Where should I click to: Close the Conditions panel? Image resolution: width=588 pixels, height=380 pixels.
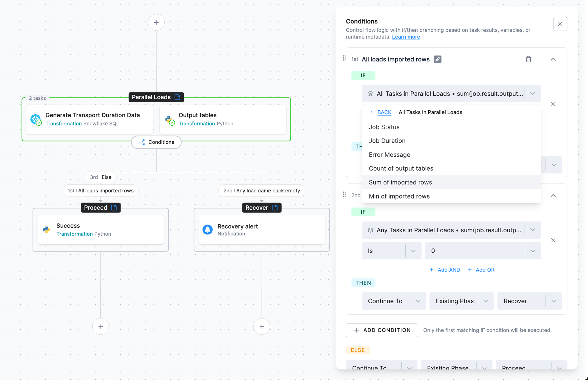(560, 24)
